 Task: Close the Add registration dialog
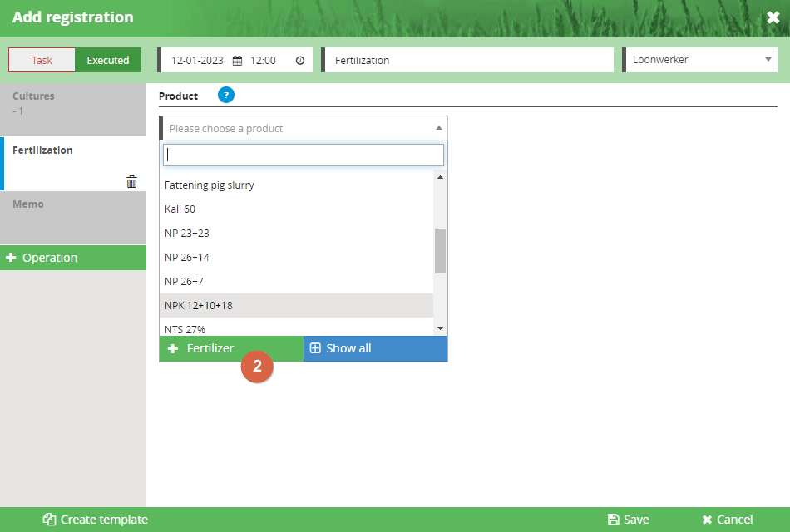pos(773,17)
